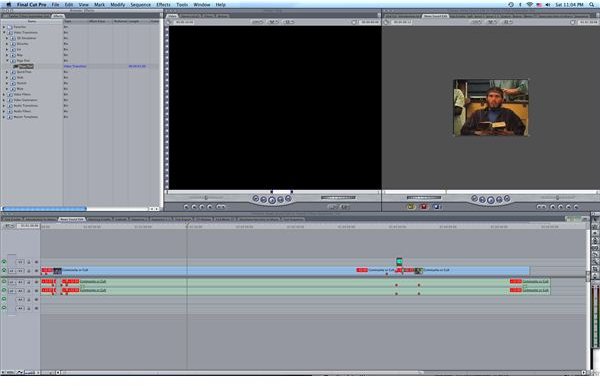Lock the A1 track in the timeline
The width and height of the screenshot is (600, 386).
coord(29,282)
